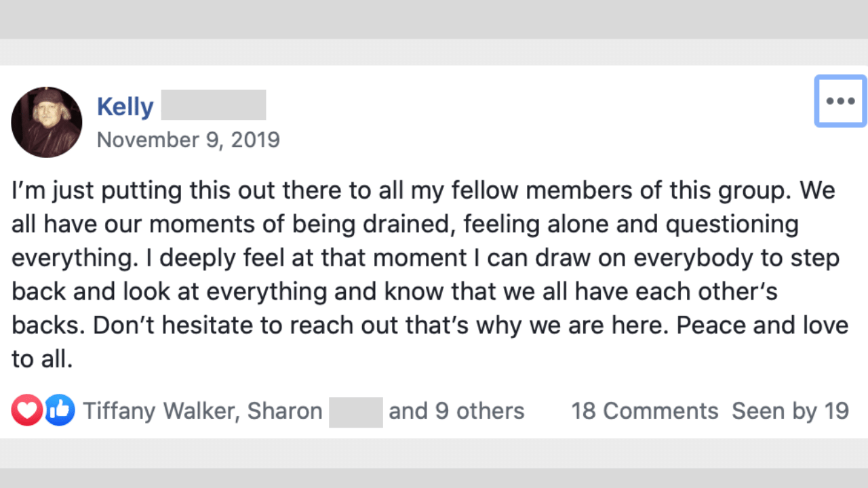
Task: Click the name Sharon in reactions
Action: 285,411
